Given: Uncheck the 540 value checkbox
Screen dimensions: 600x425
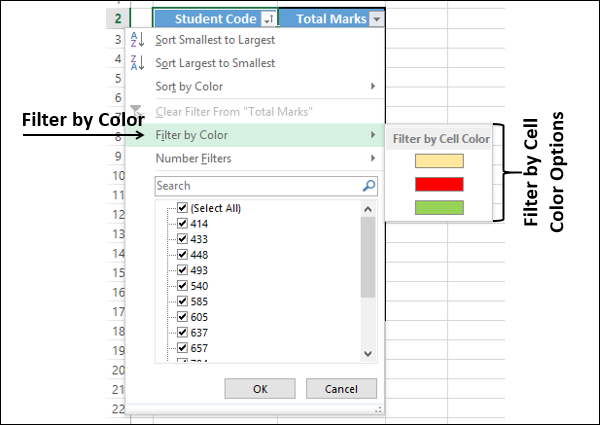Looking at the screenshot, I should tap(182, 285).
